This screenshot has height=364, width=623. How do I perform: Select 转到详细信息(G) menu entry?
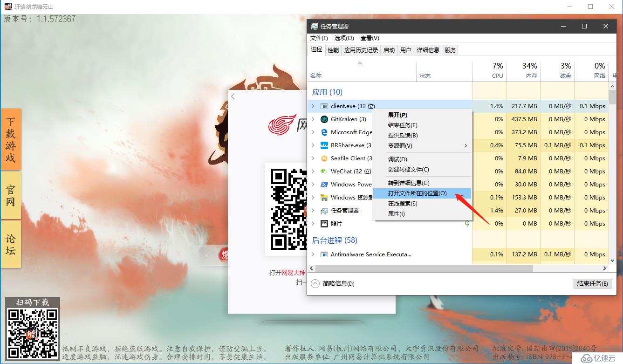coord(422,183)
